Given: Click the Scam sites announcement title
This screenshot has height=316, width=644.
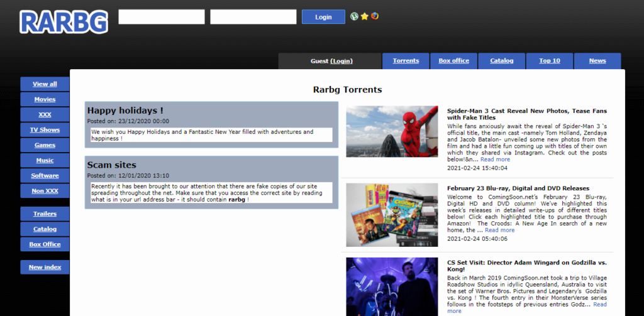Looking at the screenshot, I should tap(112, 165).
